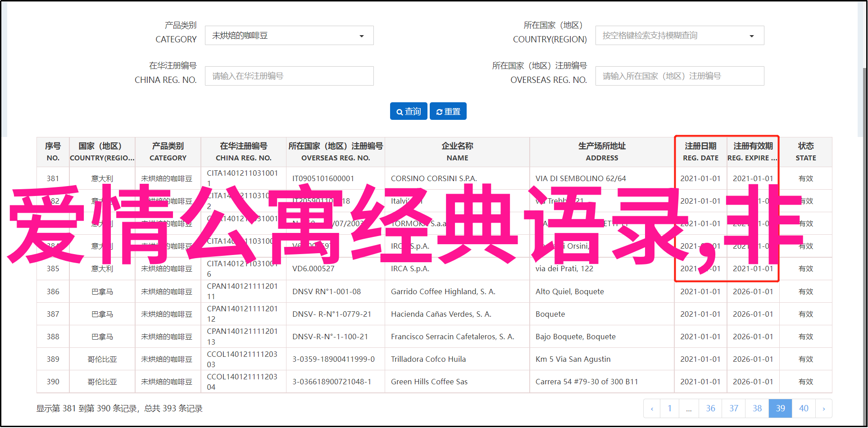This screenshot has width=868, height=428.
Task: Go to previous page arrow
Action: [652, 409]
